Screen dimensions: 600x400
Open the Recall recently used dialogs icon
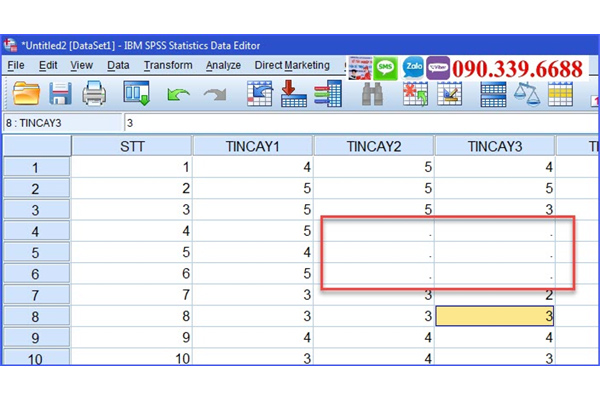[x=136, y=93]
